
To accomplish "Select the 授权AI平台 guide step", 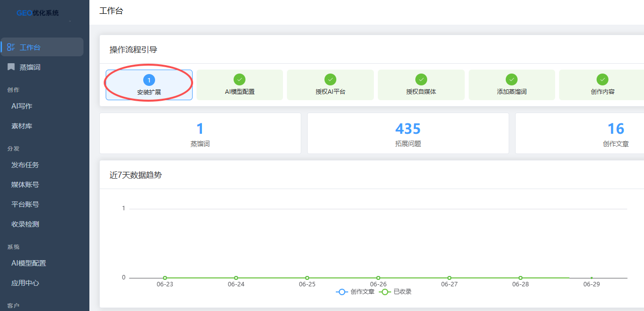I will point(330,85).
